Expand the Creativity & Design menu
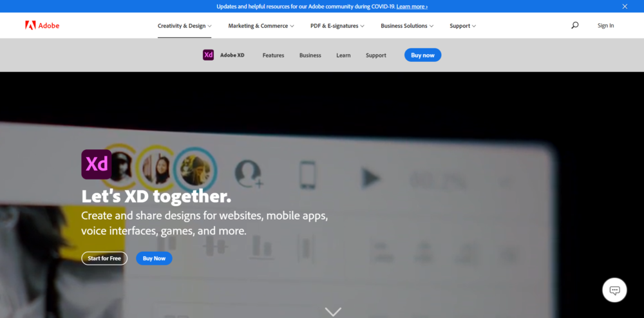The height and width of the screenshot is (318, 644). [x=184, y=26]
